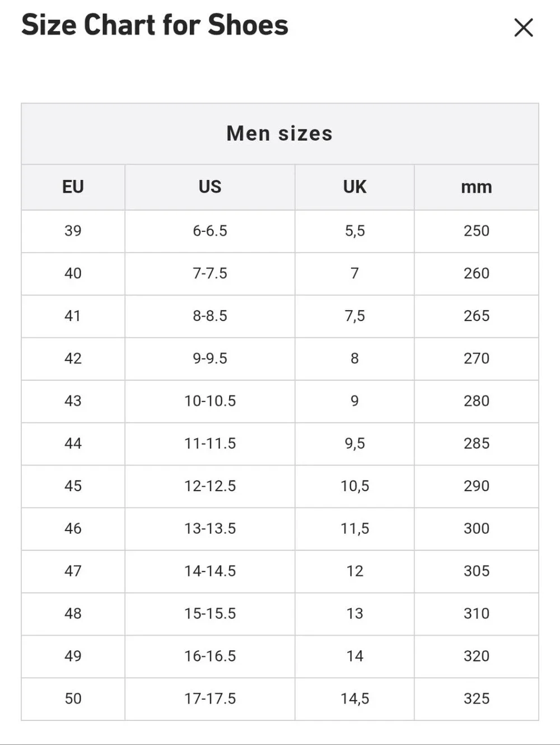Click the 270 mm cell
This screenshot has width=560, height=745.
(477, 358)
